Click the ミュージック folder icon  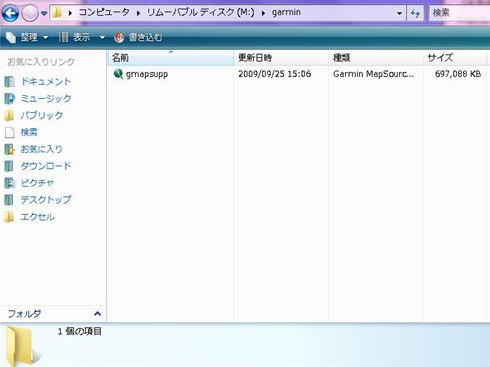coord(9,99)
